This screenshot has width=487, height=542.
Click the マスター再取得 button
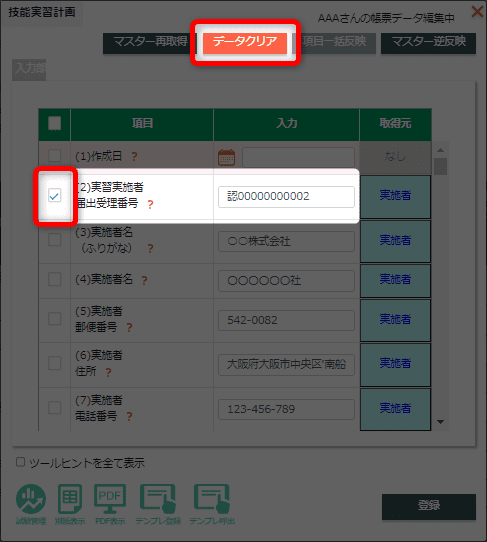click(150, 43)
